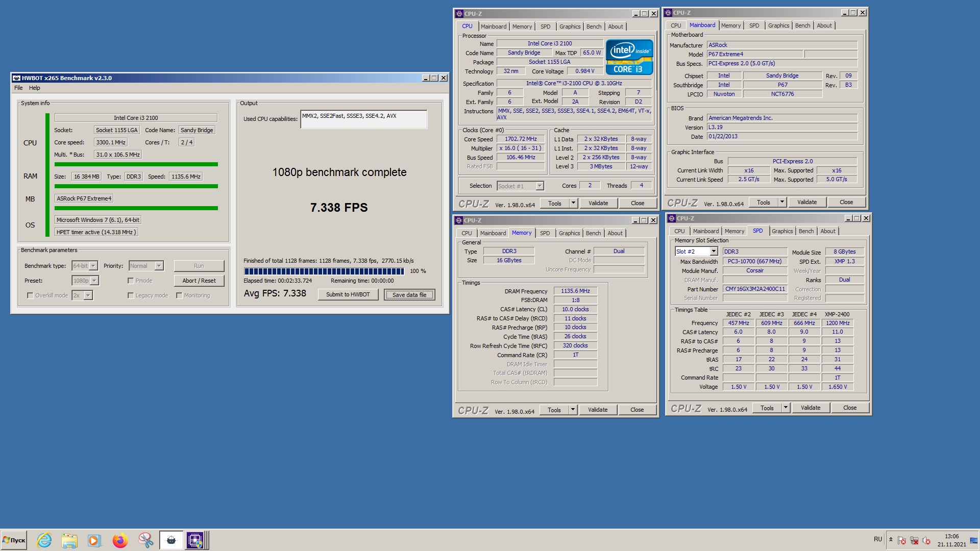
Task: Click the Run button
Action: tap(199, 266)
